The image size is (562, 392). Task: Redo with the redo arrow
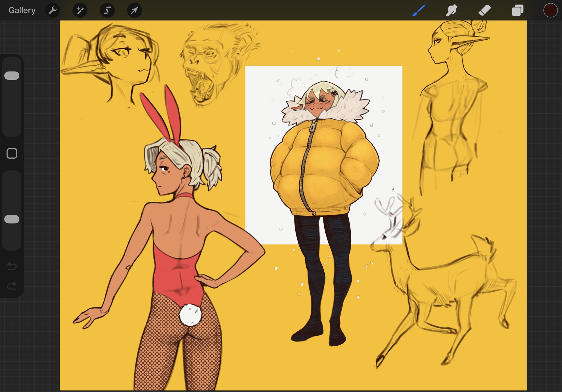tap(12, 286)
